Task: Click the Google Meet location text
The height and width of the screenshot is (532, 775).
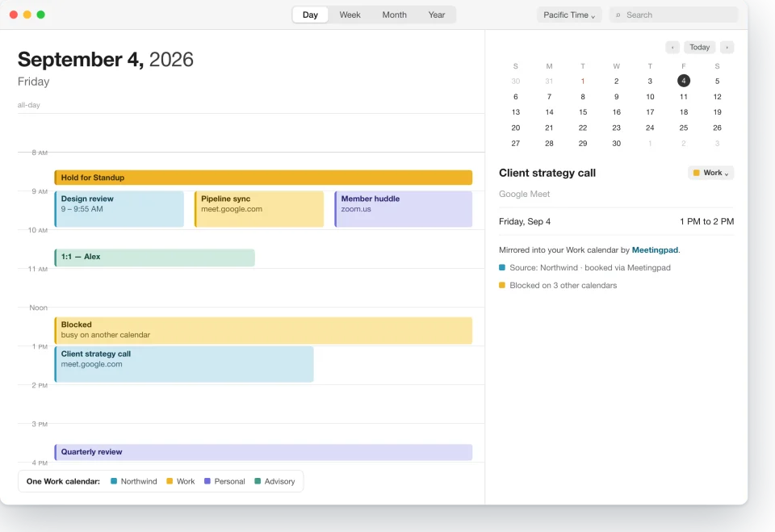Action: [x=524, y=194]
